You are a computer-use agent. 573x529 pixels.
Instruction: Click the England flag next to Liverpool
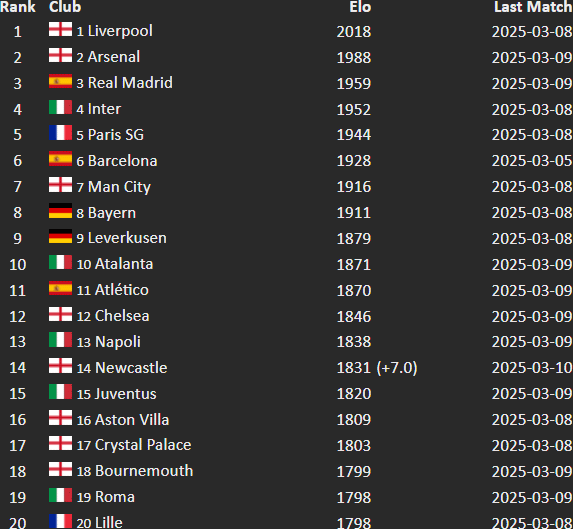point(60,29)
